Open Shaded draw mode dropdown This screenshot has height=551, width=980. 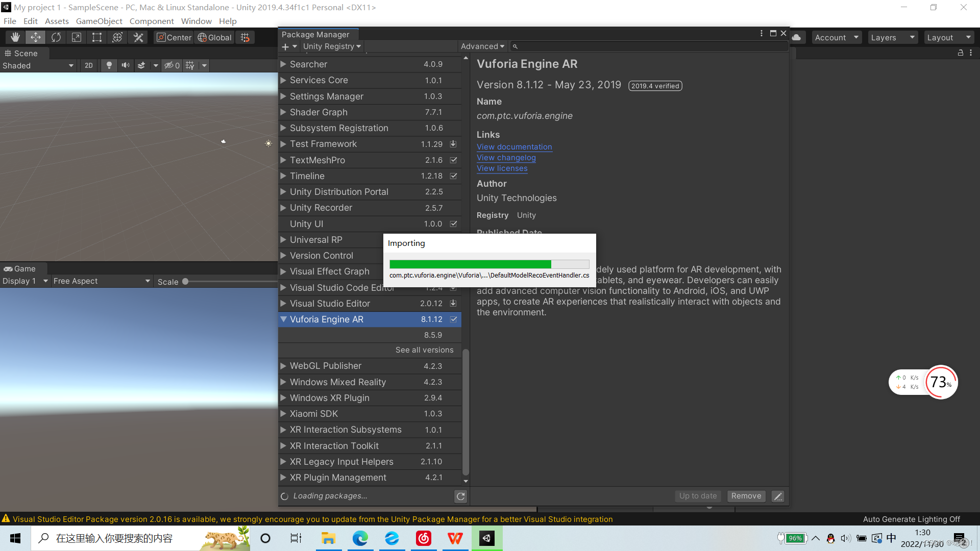pos(38,65)
